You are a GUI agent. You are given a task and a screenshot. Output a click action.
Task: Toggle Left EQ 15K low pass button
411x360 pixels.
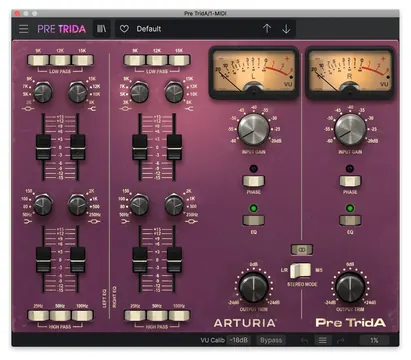pos(82,60)
